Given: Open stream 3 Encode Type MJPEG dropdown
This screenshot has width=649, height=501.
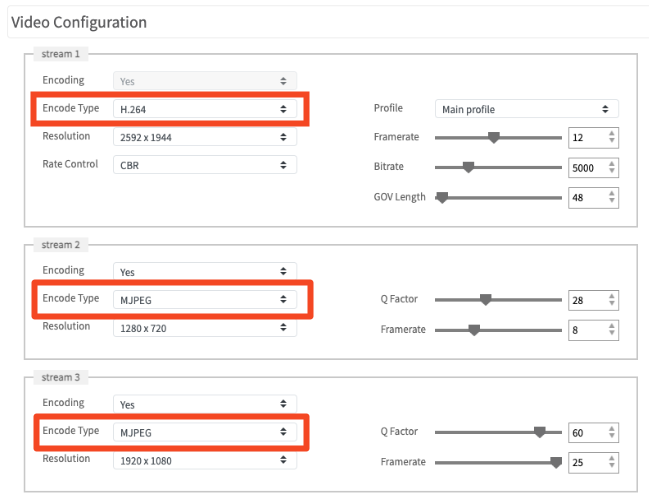Looking at the screenshot, I should point(204,431).
